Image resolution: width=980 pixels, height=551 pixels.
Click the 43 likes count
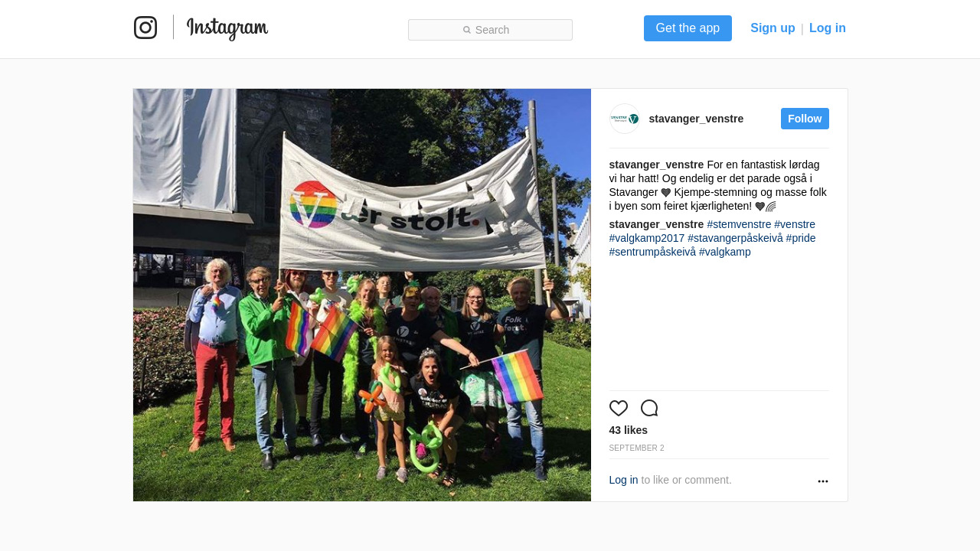pos(629,430)
